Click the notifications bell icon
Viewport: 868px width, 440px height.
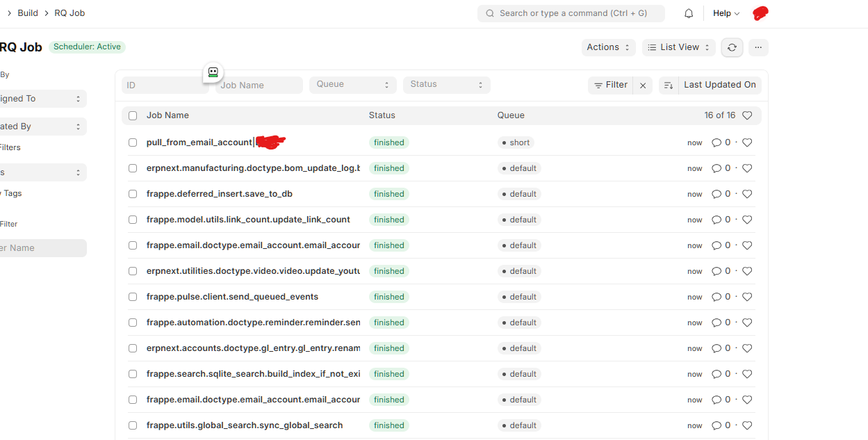point(689,13)
